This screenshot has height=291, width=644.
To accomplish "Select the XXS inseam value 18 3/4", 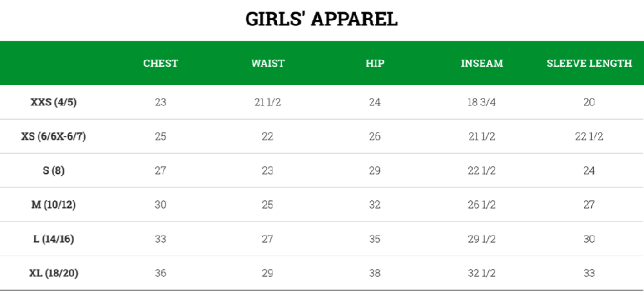I will [482, 102].
